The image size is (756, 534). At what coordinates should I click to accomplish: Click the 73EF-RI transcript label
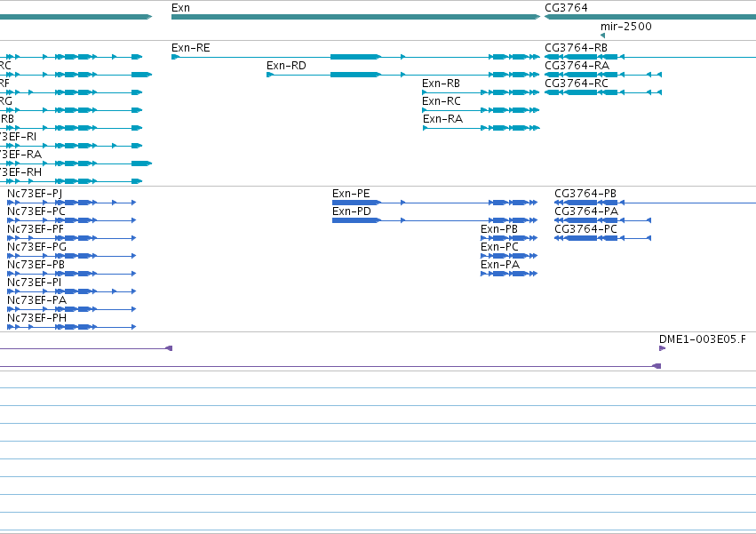[19, 137]
